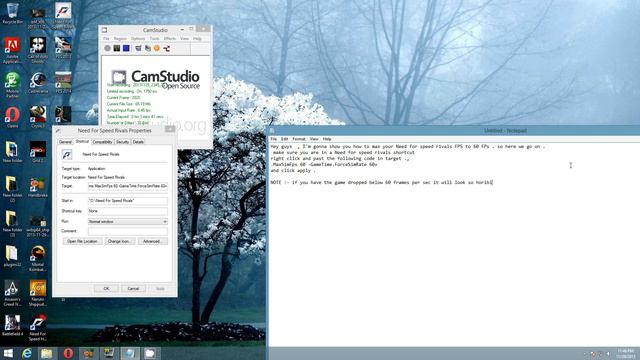The height and width of the screenshot is (360, 640).
Task: Click the Notepad line 'and click apply .'
Action: [293, 171]
